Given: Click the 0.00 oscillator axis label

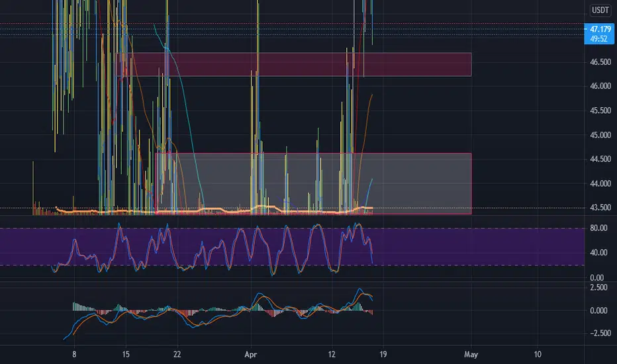Looking at the screenshot, I should 597,278.
